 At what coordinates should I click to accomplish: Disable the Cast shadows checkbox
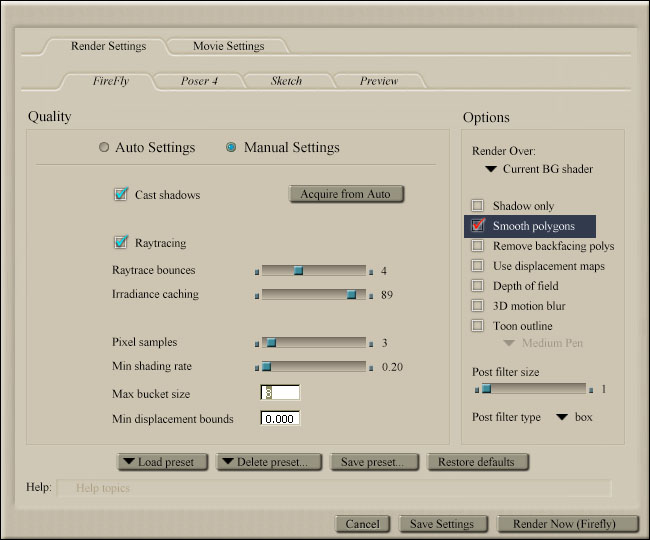click(121, 195)
